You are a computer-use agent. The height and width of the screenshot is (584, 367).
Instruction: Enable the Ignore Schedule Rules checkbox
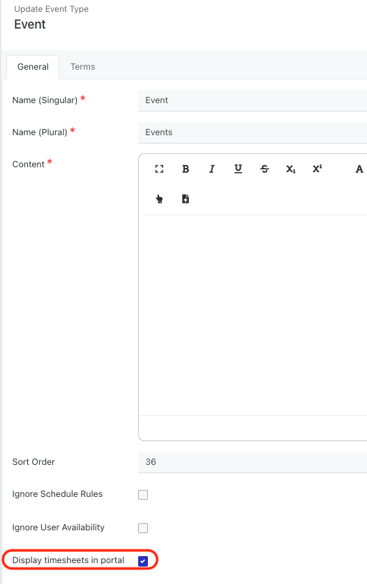point(143,495)
